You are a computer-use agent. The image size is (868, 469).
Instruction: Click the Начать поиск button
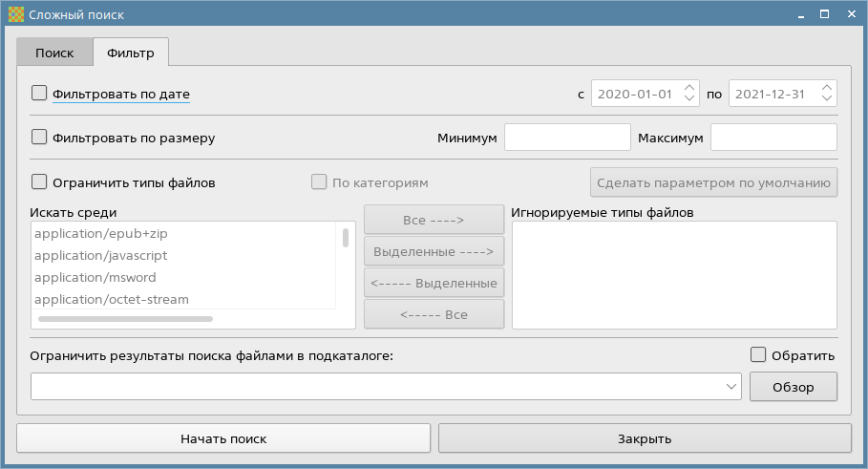[x=223, y=438]
